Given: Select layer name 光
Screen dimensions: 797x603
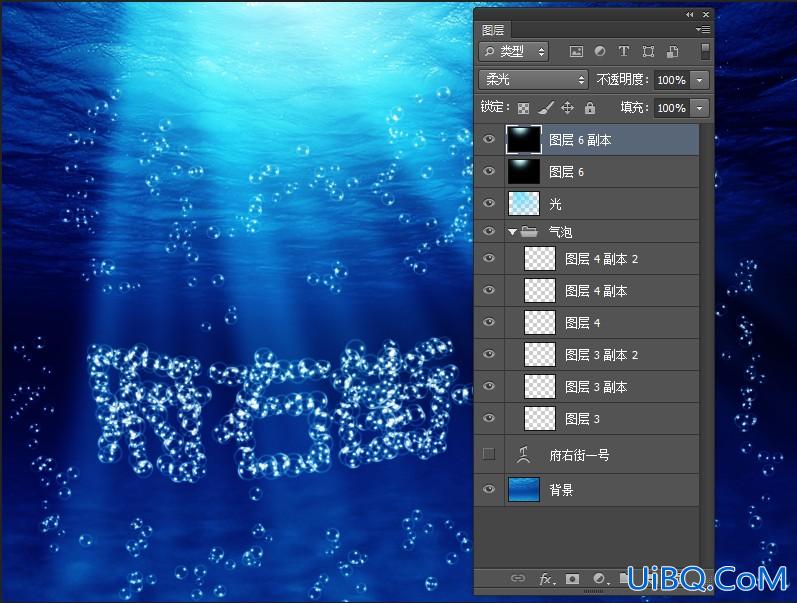Looking at the screenshot, I should click(x=555, y=204).
